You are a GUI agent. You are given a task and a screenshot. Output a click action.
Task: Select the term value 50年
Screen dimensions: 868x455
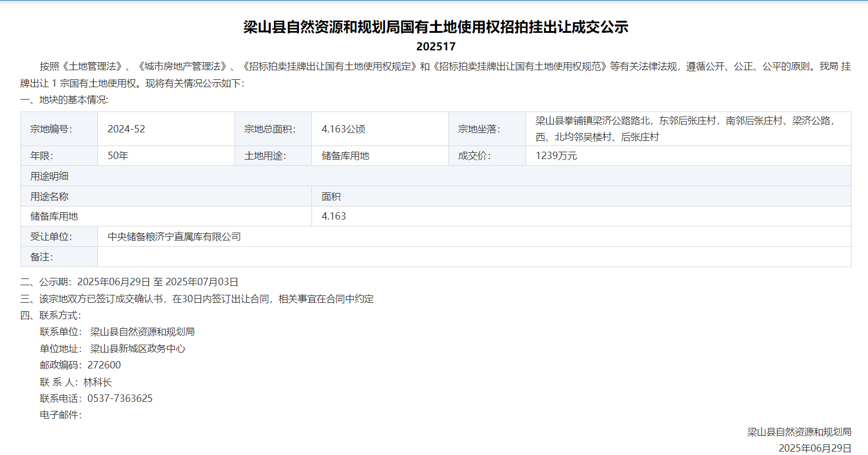coord(118,156)
